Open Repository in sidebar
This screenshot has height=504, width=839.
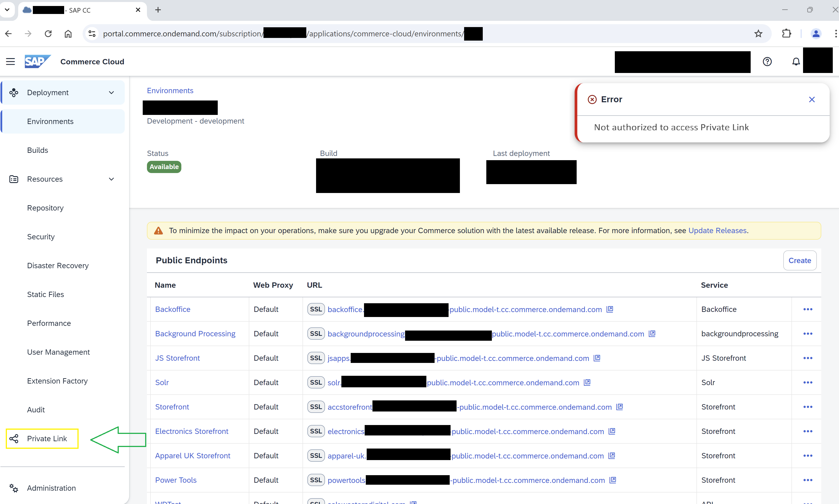(45, 208)
